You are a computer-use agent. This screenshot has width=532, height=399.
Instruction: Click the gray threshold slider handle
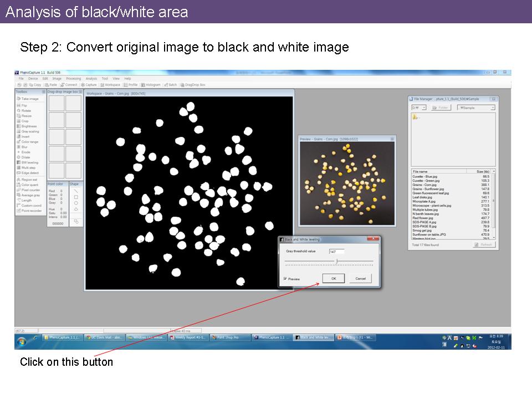(337, 261)
